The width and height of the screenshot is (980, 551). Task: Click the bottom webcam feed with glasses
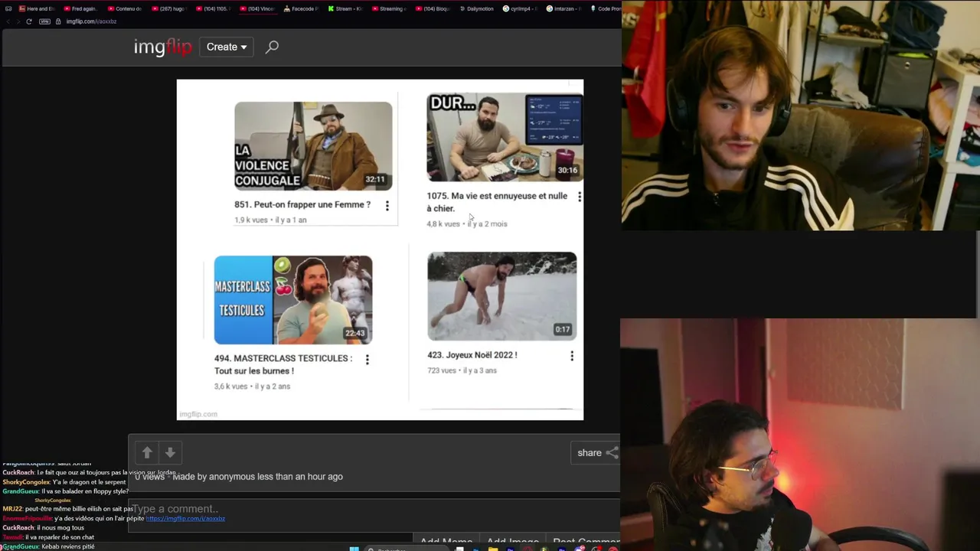pyautogui.click(x=800, y=435)
